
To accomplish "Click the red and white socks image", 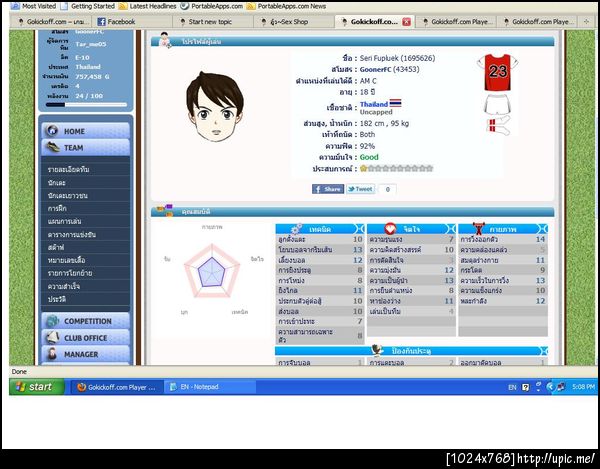I will 498,125.
